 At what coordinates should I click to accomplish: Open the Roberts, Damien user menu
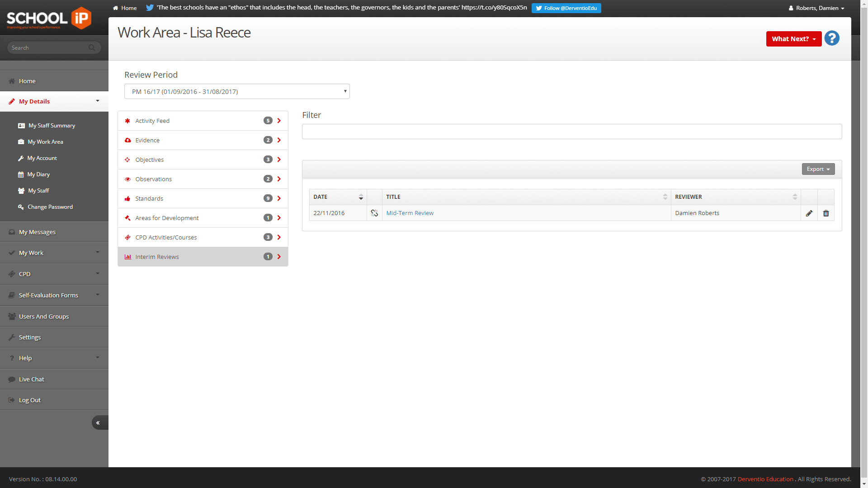click(817, 8)
